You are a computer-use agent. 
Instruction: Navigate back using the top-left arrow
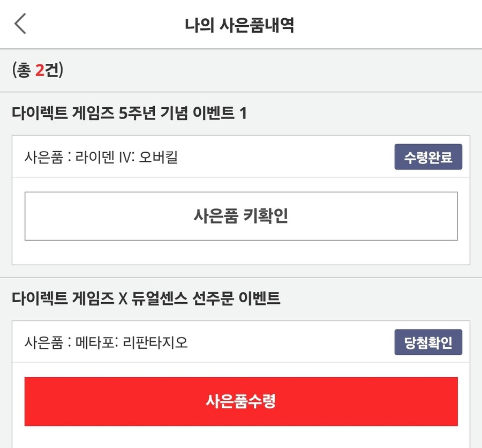click(x=20, y=24)
